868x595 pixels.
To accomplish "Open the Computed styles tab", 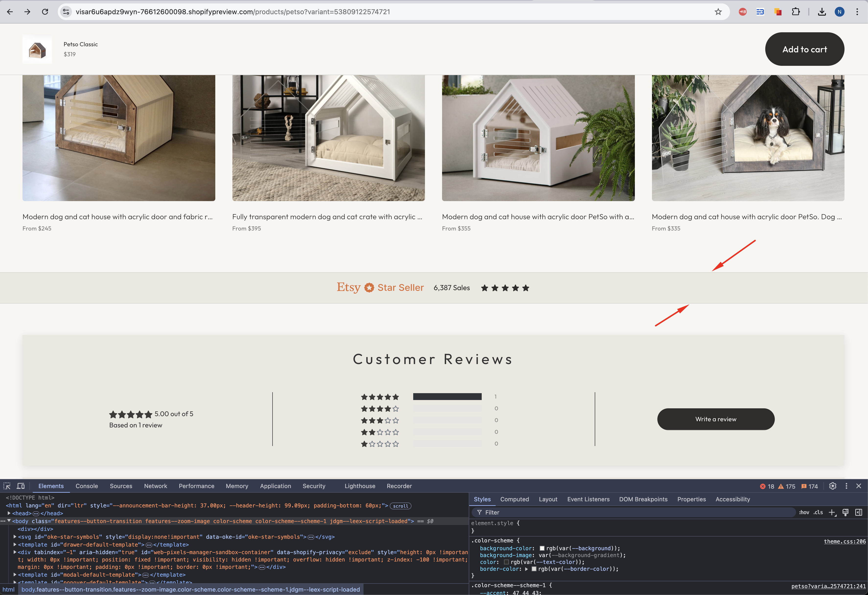I will tap(514, 499).
